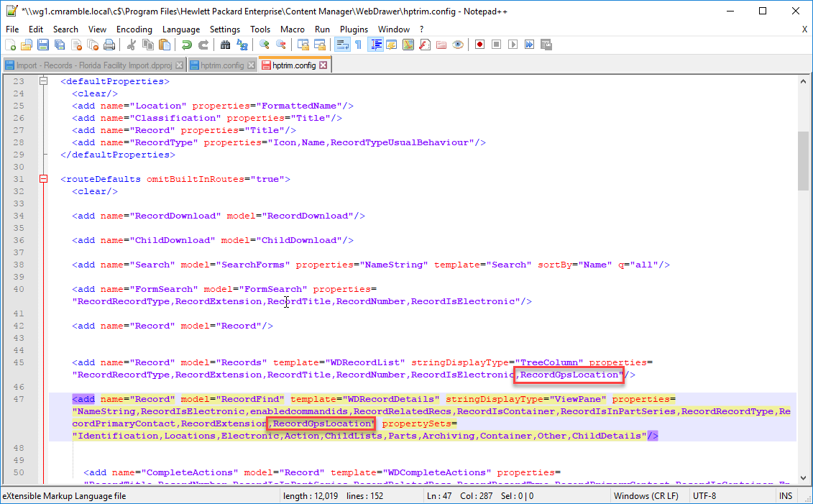This screenshot has width=813, height=504.
Task: Click the Open file toolbar icon
Action: click(x=27, y=45)
